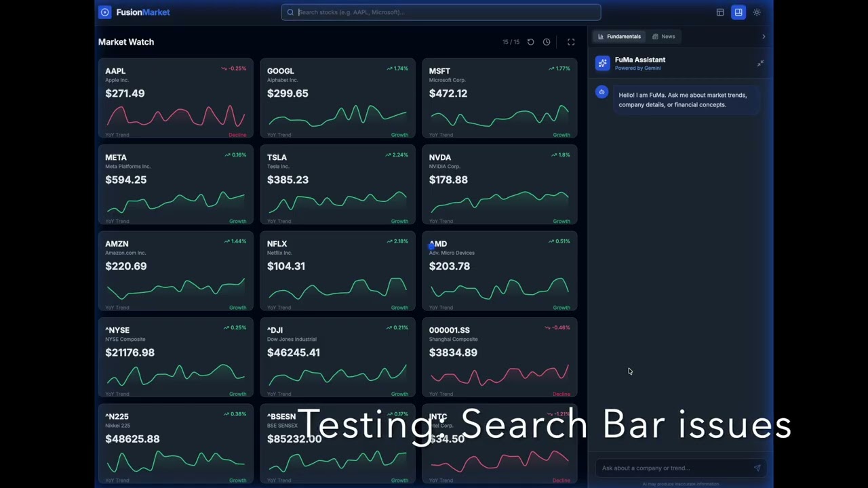Click the Powered by Gemini label
The image size is (868, 488).
coord(637,68)
